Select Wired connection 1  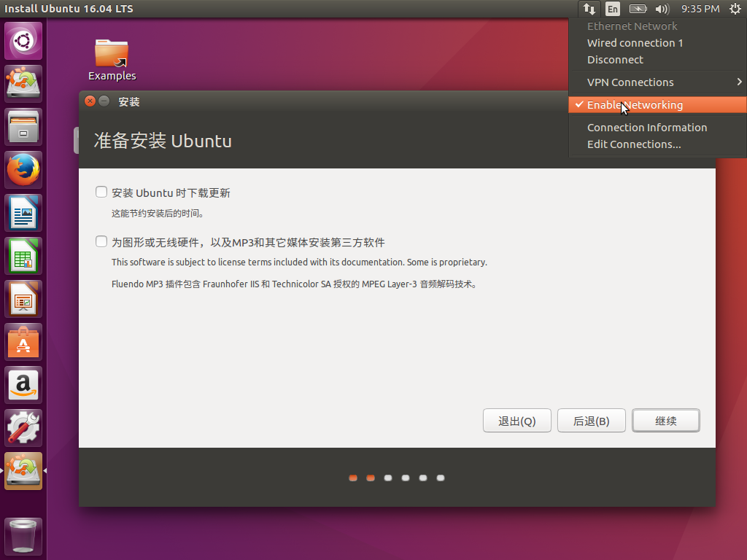tap(635, 42)
